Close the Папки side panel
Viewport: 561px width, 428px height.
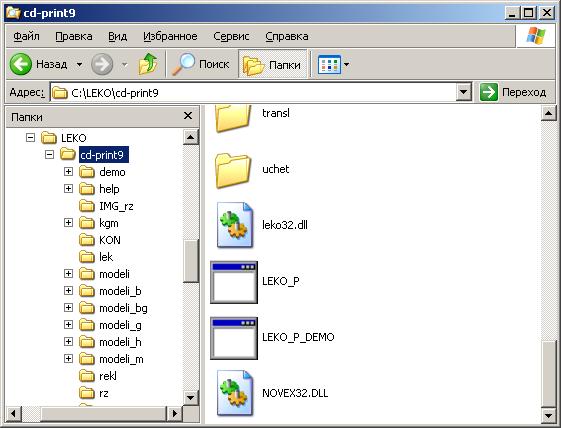[x=188, y=116]
